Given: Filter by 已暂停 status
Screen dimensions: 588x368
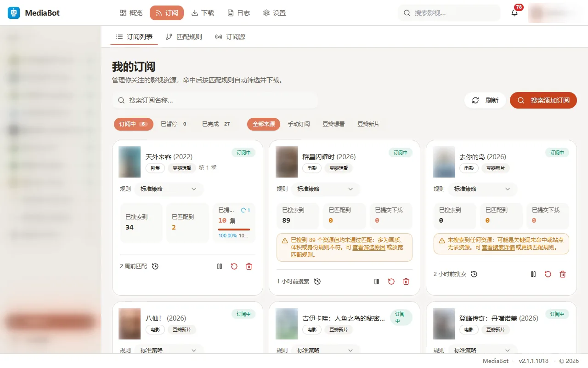Looking at the screenshot, I should click(x=175, y=124).
